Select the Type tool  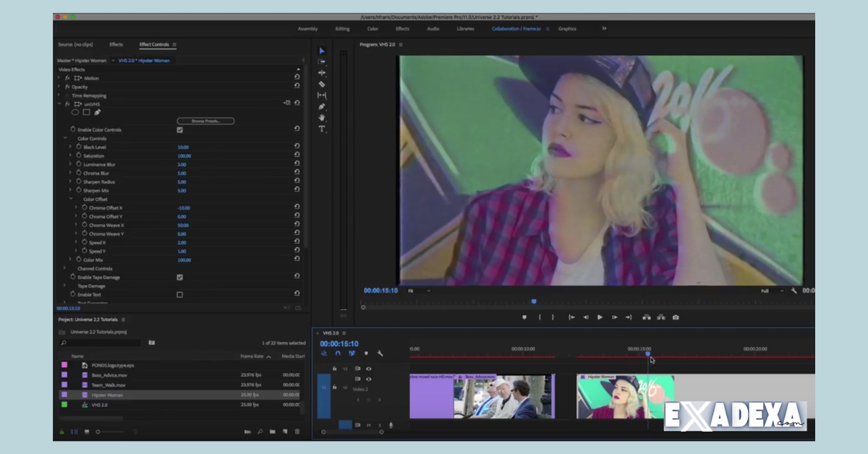322,129
